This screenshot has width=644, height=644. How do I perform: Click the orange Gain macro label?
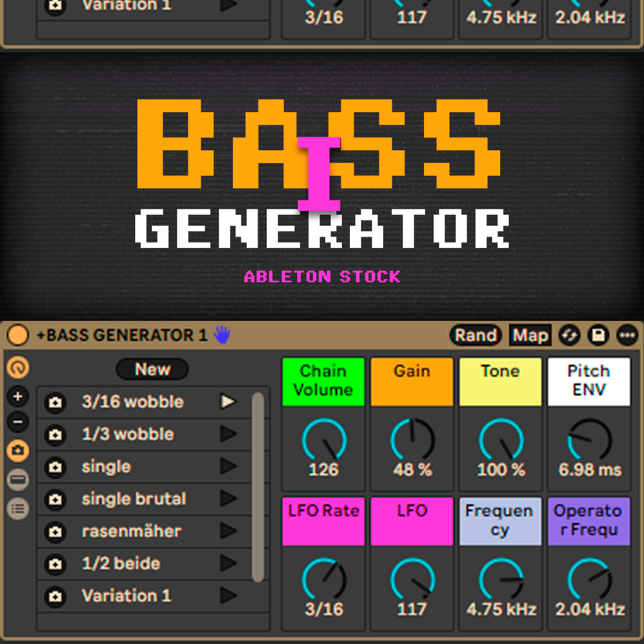tap(412, 382)
